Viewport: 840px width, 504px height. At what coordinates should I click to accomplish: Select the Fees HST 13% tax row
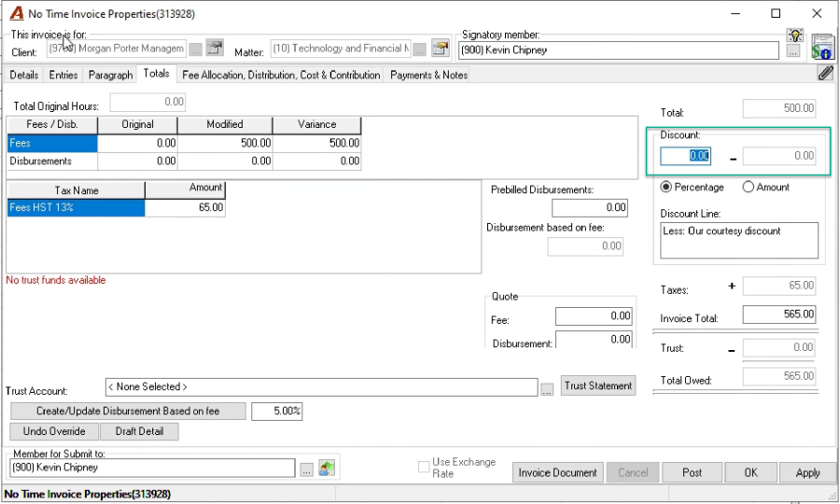coord(117,208)
